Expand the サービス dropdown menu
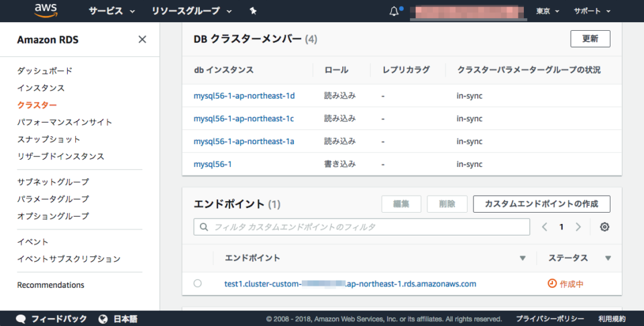Image resolution: width=644 pixels, height=326 pixels. tap(112, 11)
